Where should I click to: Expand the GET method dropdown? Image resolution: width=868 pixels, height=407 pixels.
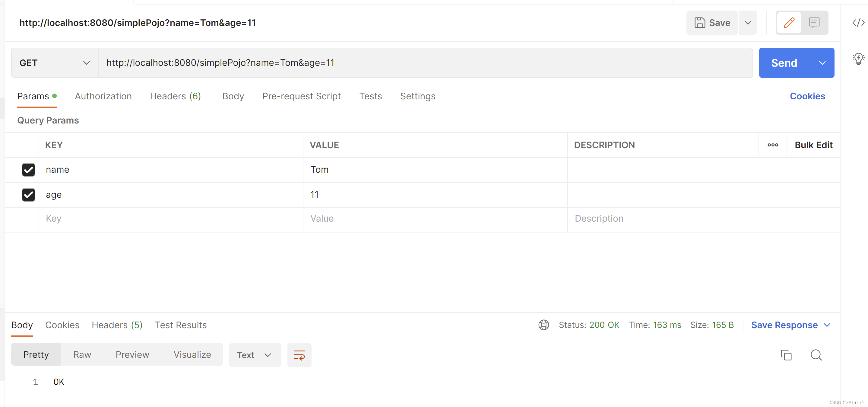click(55, 63)
